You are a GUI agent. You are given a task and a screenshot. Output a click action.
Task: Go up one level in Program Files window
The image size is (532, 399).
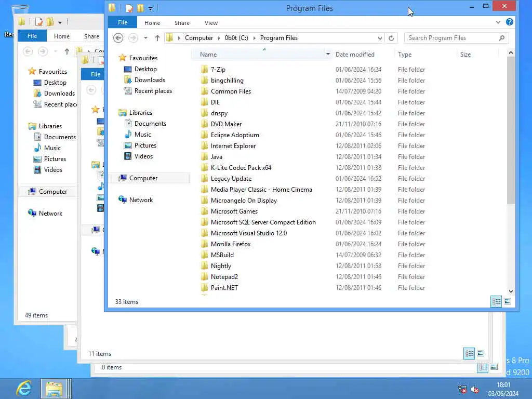tap(157, 38)
